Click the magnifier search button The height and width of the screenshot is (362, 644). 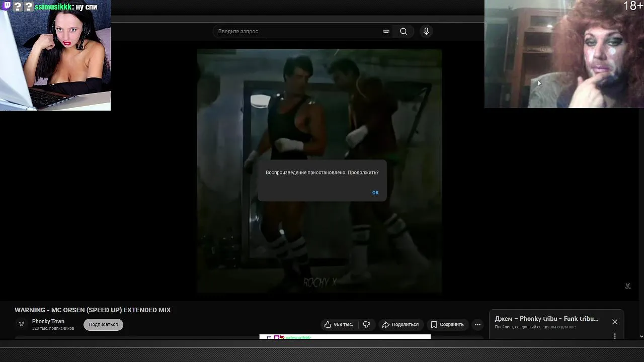pos(404,31)
